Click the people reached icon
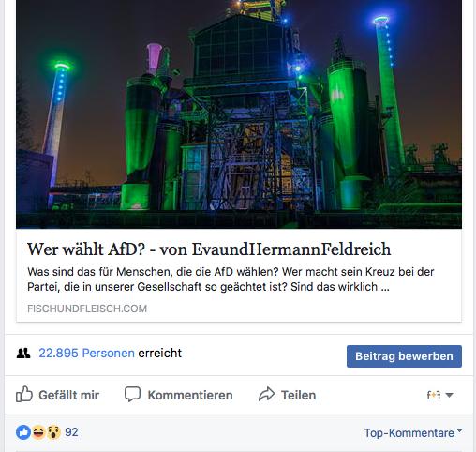The width and height of the screenshot is (476, 452). point(23,354)
